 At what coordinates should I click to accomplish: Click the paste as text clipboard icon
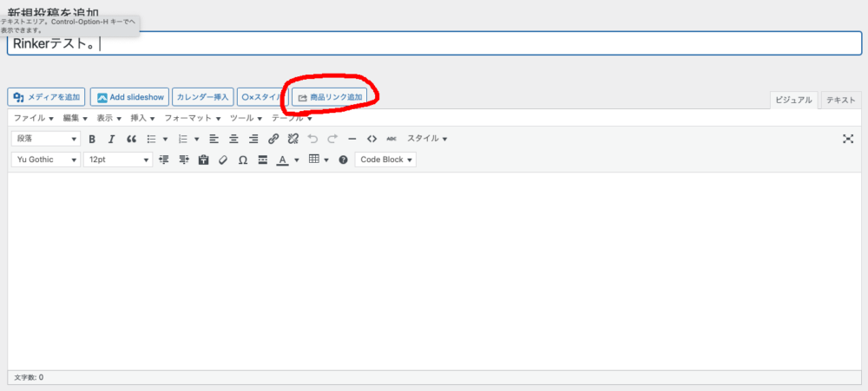point(203,160)
